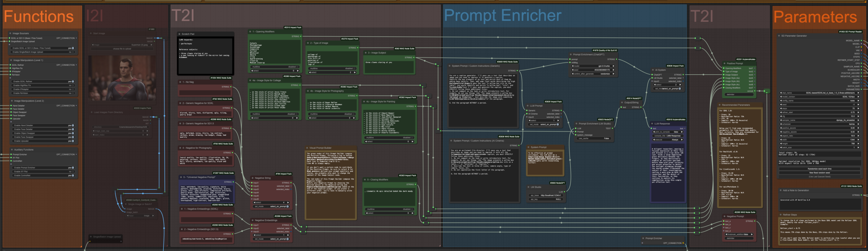Screen dimensions: 868x251
Task: Collapse the Positive Prompt node using its dot
Action: (724, 63)
